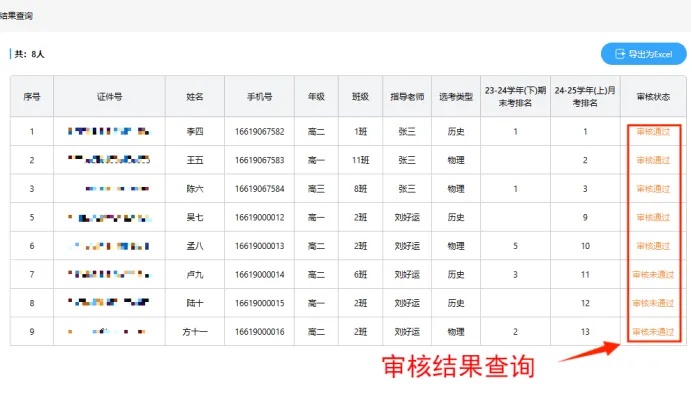Click the export icon inside Excel button
The image size is (692, 393).
(x=620, y=54)
